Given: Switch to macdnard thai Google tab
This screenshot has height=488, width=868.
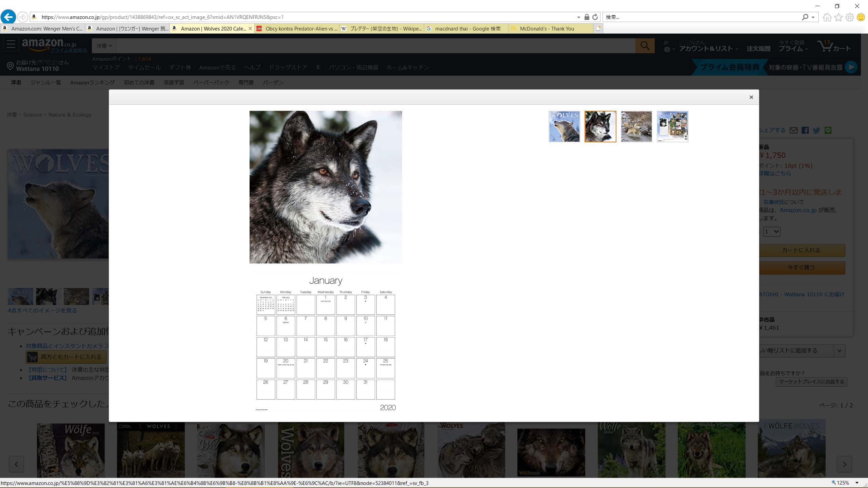Looking at the screenshot, I should 466,28.
